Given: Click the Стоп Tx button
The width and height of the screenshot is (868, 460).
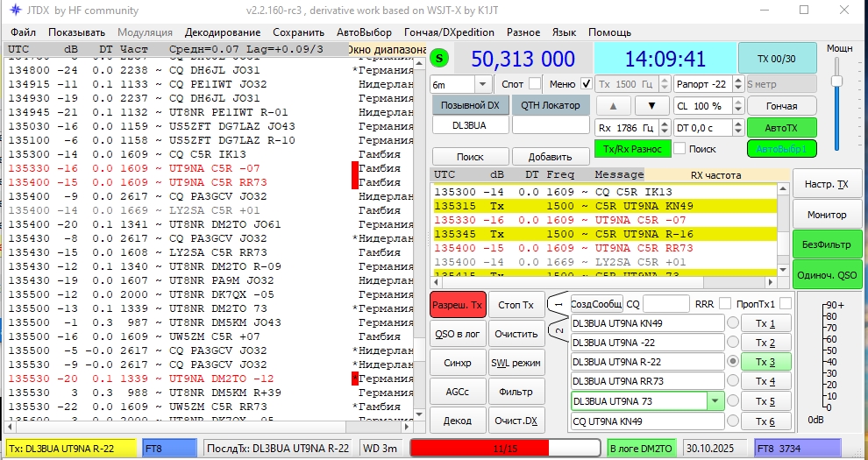Looking at the screenshot, I should click(516, 305).
